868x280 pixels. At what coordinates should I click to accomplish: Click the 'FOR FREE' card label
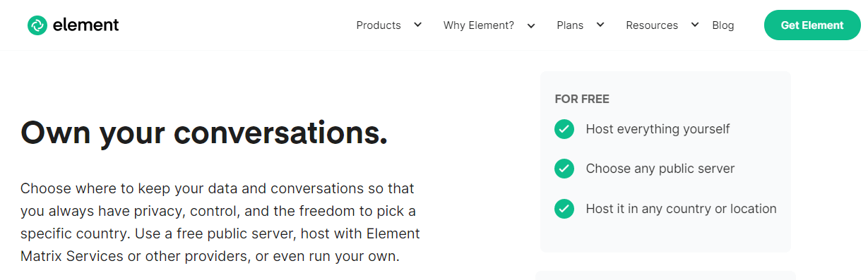pos(582,99)
